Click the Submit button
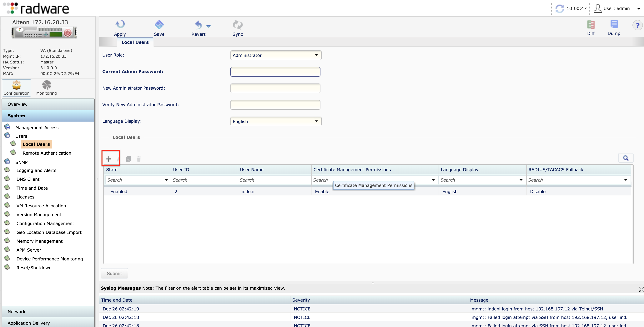Image resolution: width=644 pixels, height=327 pixels. [x=114, y=273]
